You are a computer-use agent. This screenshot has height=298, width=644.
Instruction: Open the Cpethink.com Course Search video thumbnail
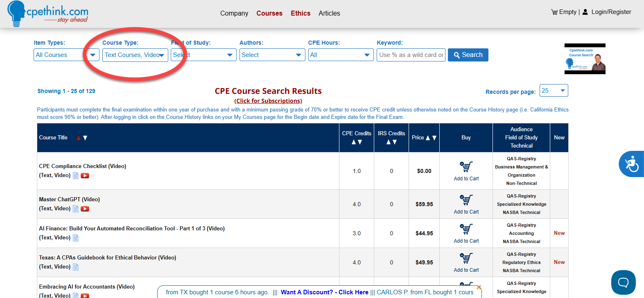(x=585, y=59)
